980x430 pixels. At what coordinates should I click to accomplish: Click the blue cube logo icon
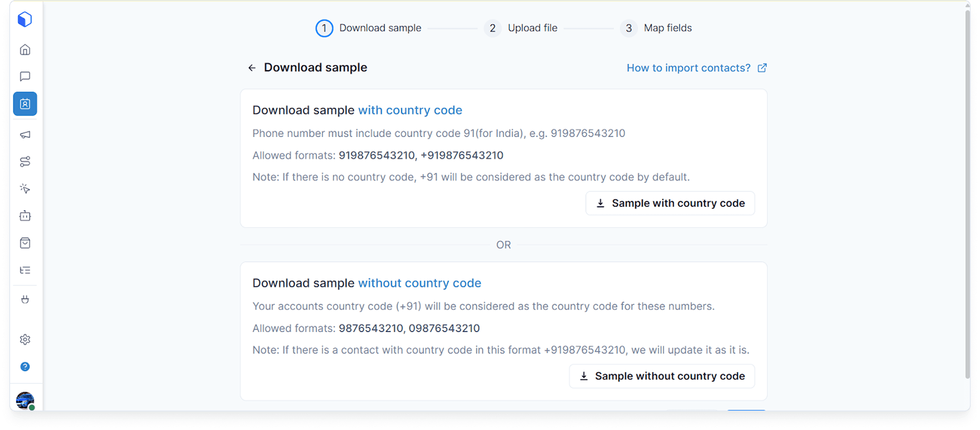point(25,19)
